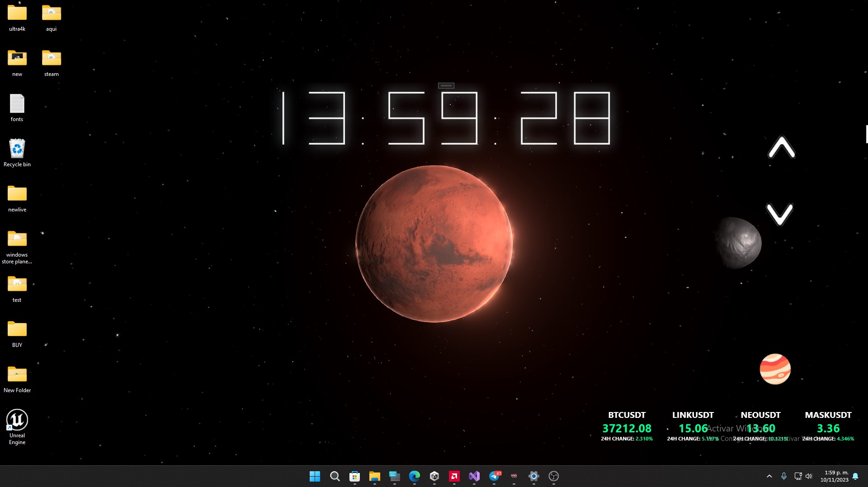
Task: Open the notifications bell
Action: [855, 476]
